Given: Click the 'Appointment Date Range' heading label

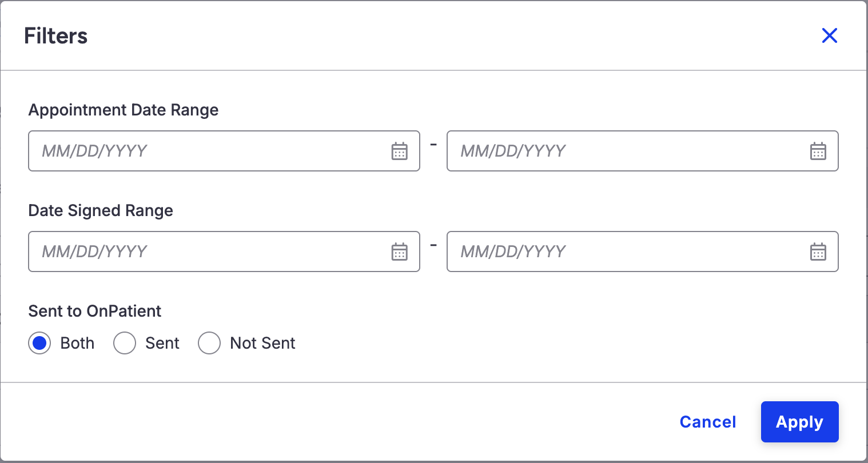Looking at the screenshot, I should pyautogui.click(x=124, y=110).
